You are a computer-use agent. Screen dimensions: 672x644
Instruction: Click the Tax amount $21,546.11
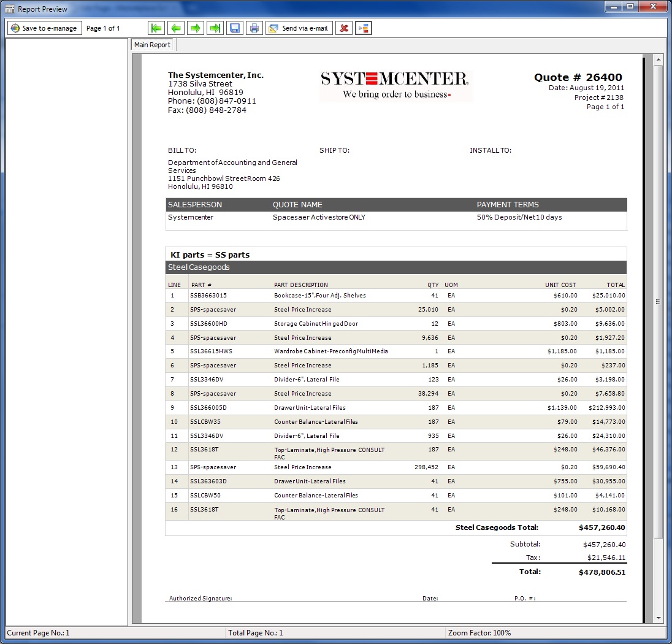606,558
